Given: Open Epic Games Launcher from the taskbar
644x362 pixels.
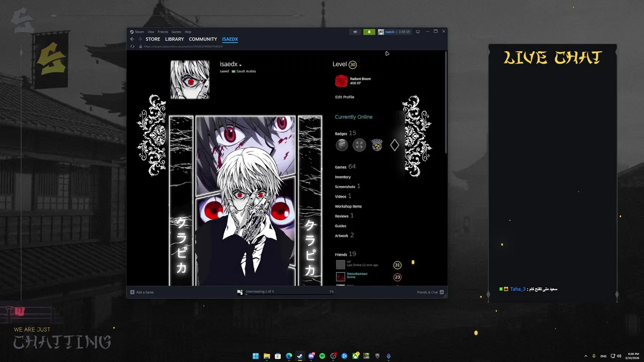Looking at the screenshot, I should [377, 356].
